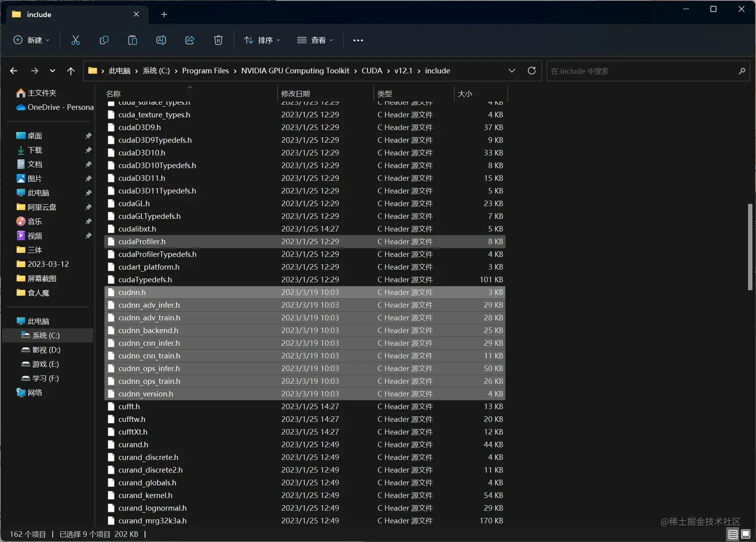Sort by 类型 column header
Viewport: 756px width, 542px height.
[414, 94]
